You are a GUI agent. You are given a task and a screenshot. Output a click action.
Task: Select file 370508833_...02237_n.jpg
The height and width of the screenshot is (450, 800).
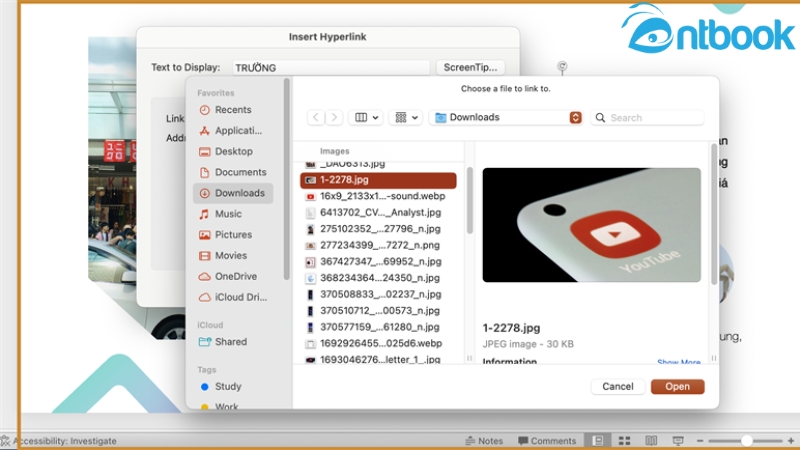click(x=378, y=294)
